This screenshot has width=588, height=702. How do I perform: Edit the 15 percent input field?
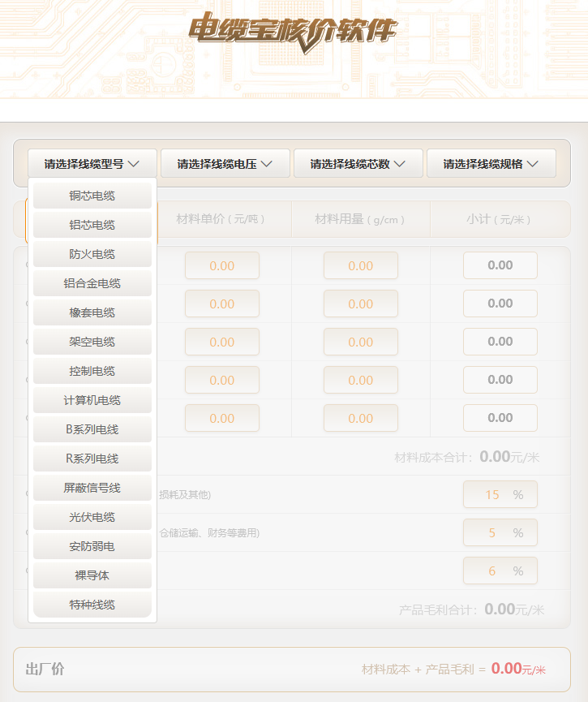[492, 494]
